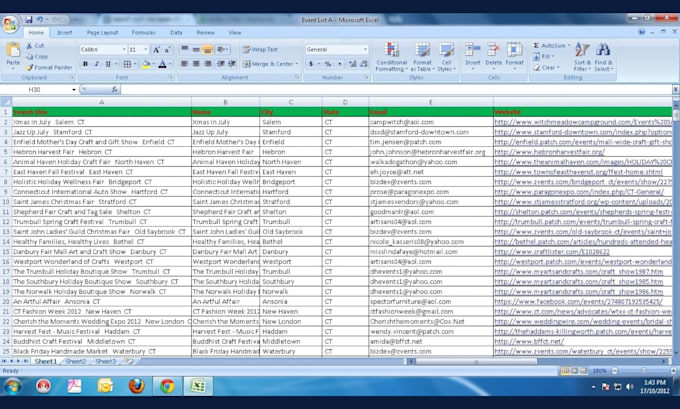Viewport: 680px width, 409px height.
Task: Apply percent style
Action: coord(328,64)
